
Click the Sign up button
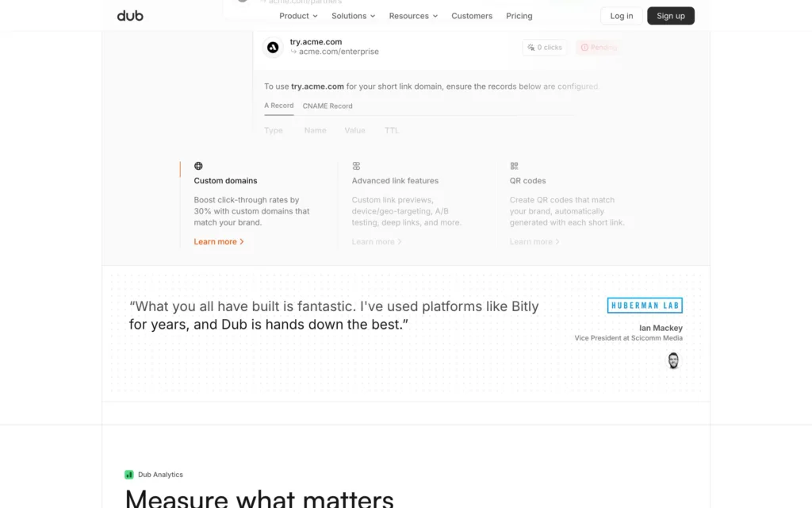[x=671, y=16]
